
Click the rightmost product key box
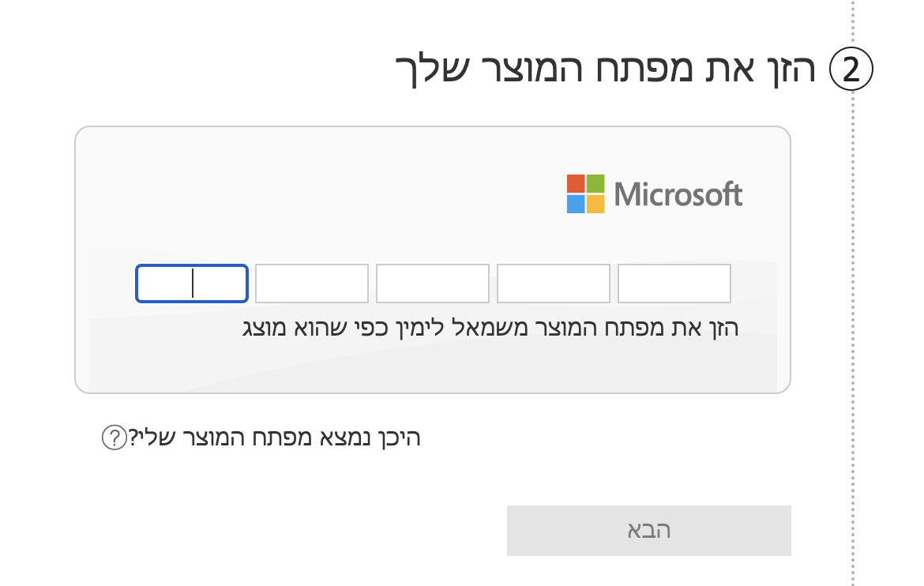[x=674, y=284]
